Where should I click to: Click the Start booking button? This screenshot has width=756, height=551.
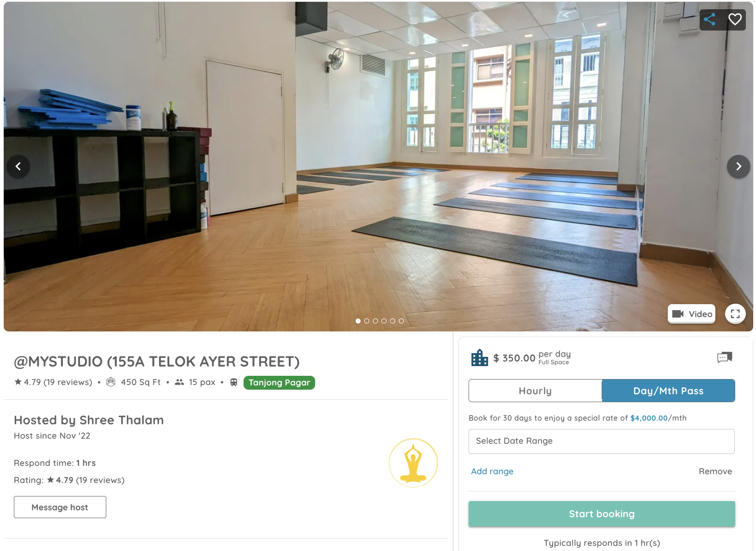click(x=602, y=514)
